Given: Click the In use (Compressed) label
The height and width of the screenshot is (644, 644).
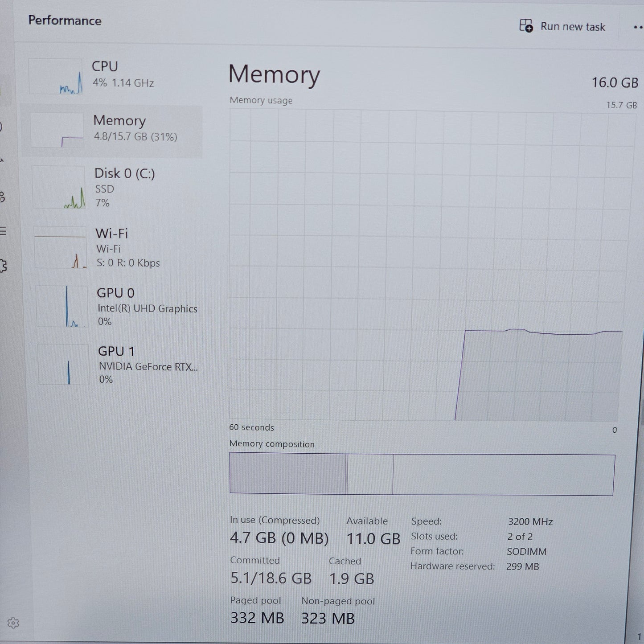Looking at the screenshot, I should [x=275, y=520].
